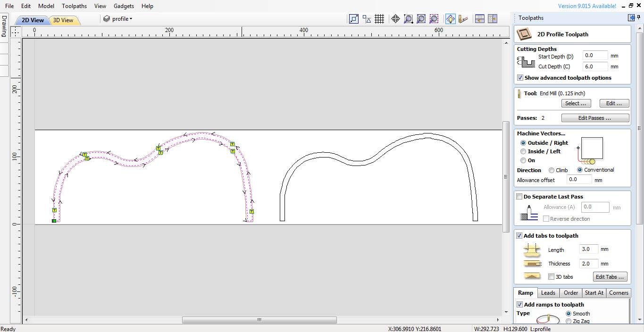
Task: Click the Allowance offset input field
Action: (x=579, y=180)
